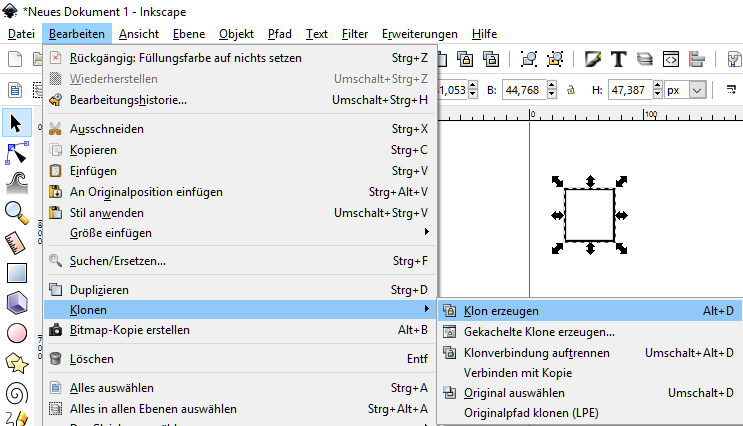Choose Bitmap-Kopie erstellen
This screenshot has height=426, width=743.
pos(240,330)
